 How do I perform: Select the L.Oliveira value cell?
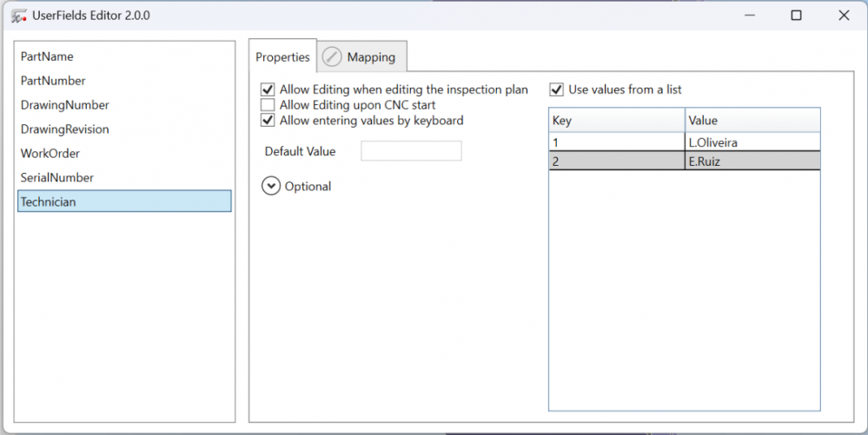tap(752, 142)
